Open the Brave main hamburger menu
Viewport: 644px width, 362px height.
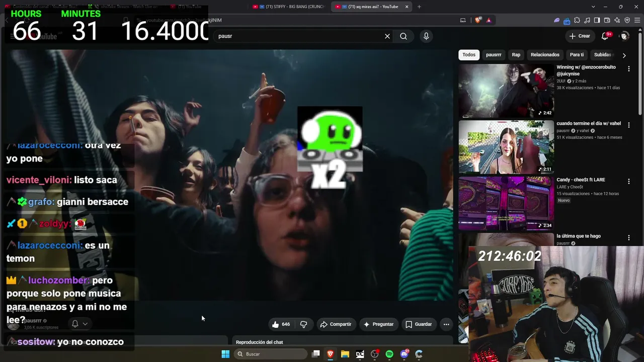[637, 20]
